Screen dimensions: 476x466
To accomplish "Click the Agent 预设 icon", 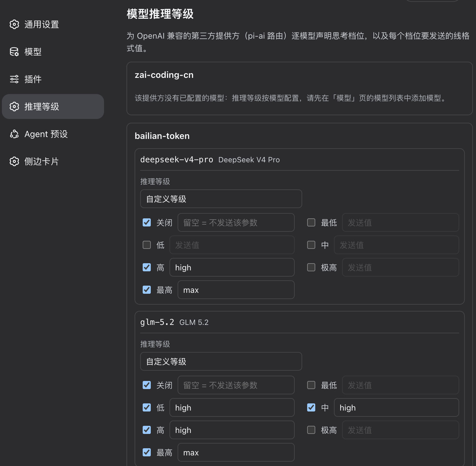I will coord(14,134).
